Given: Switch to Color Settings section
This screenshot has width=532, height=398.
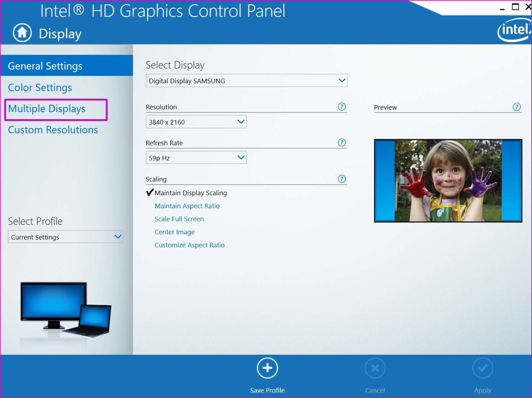Looking at the screenshot, I should (x=40, y=87).
